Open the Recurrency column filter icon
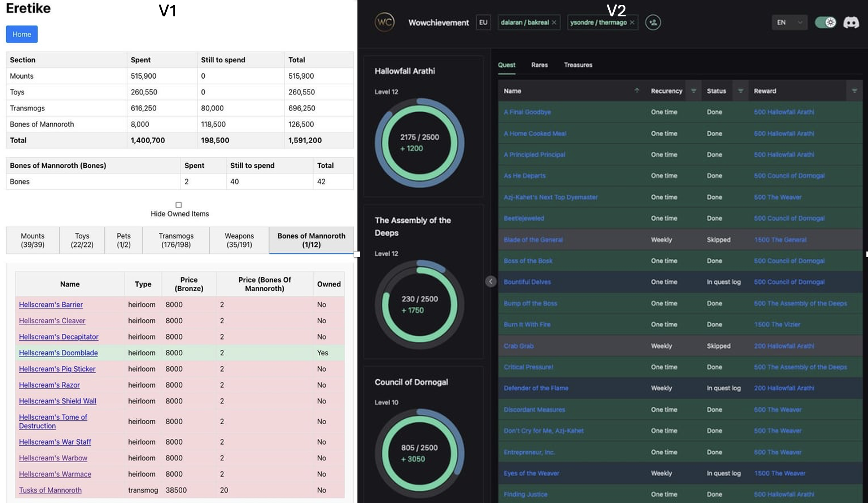Viewport: 868px width, 503px height. (x=693, y=91)
